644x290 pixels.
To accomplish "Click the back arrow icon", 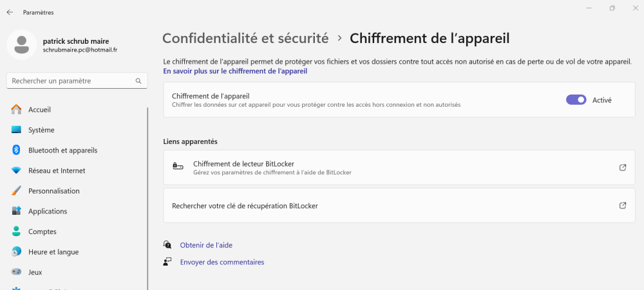I will [10, 12].
